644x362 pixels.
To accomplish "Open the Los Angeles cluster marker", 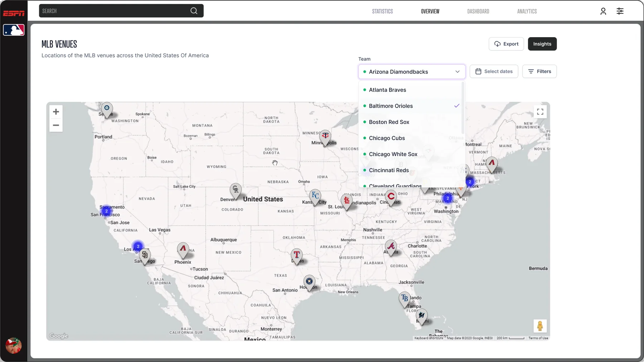I will coord(138,246).
